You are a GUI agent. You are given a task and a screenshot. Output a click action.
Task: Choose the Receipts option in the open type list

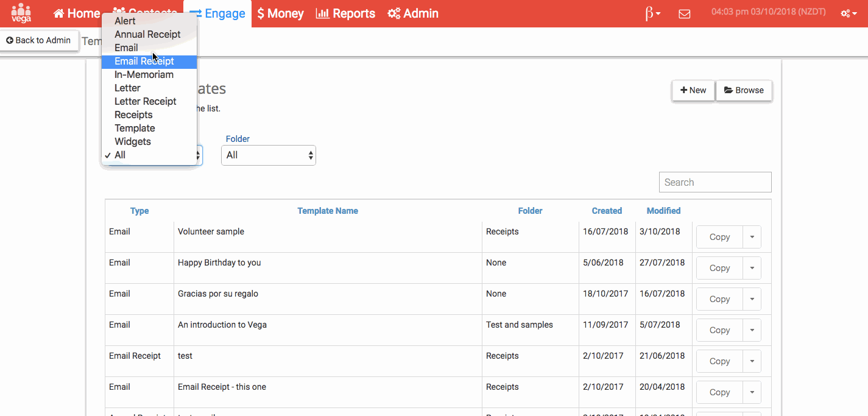tap(149, 115)
